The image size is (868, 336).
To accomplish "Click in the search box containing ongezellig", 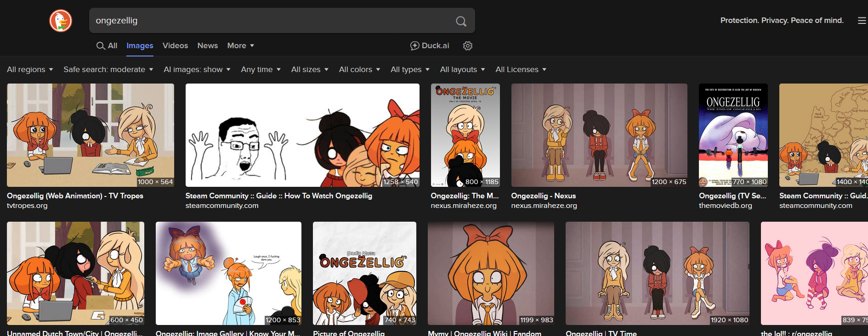I will pyautogui.click(x=271, y=21).
